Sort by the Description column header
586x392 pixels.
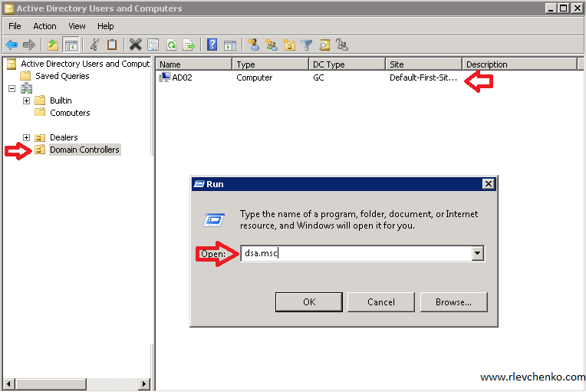pyautogui.click(x=520, y=64)
